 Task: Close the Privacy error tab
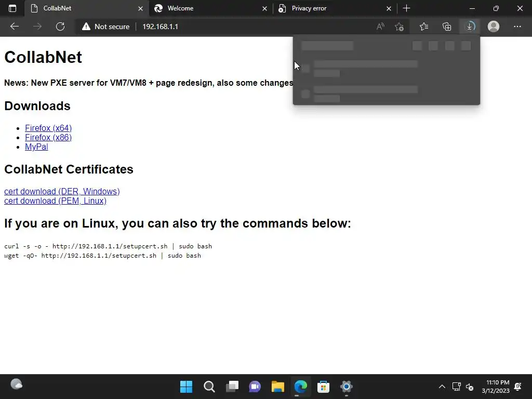pyautogui.click(x=389, y=8)
